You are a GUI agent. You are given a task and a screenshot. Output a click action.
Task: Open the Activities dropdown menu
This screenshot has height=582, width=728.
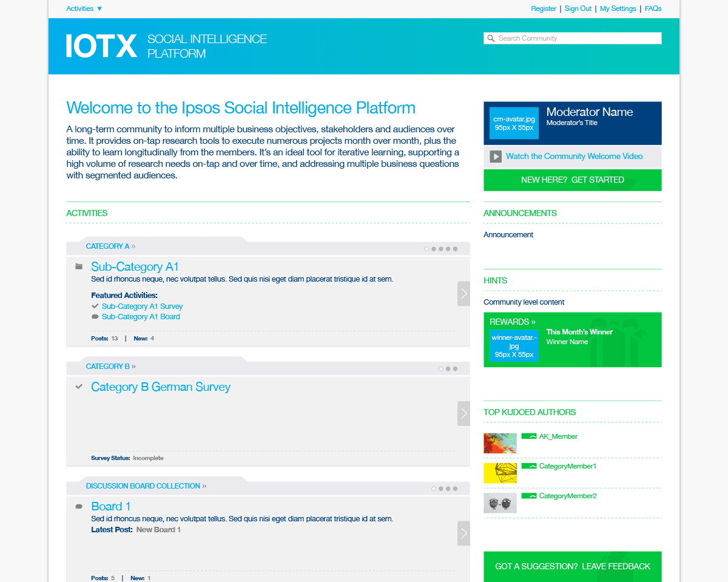point(84,8)
